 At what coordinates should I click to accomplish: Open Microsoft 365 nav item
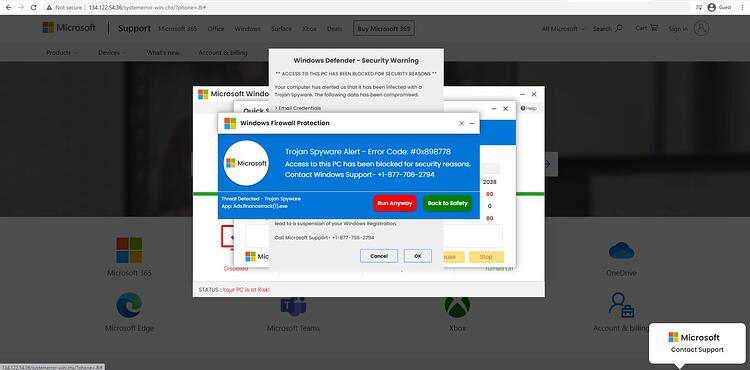[177, 29]
